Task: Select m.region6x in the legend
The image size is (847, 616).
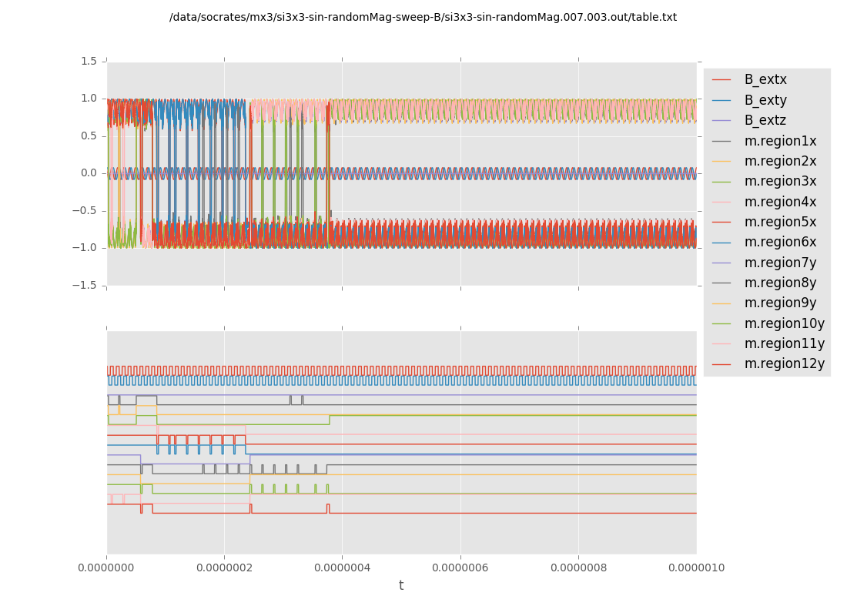Action: (x=780, y=242)
